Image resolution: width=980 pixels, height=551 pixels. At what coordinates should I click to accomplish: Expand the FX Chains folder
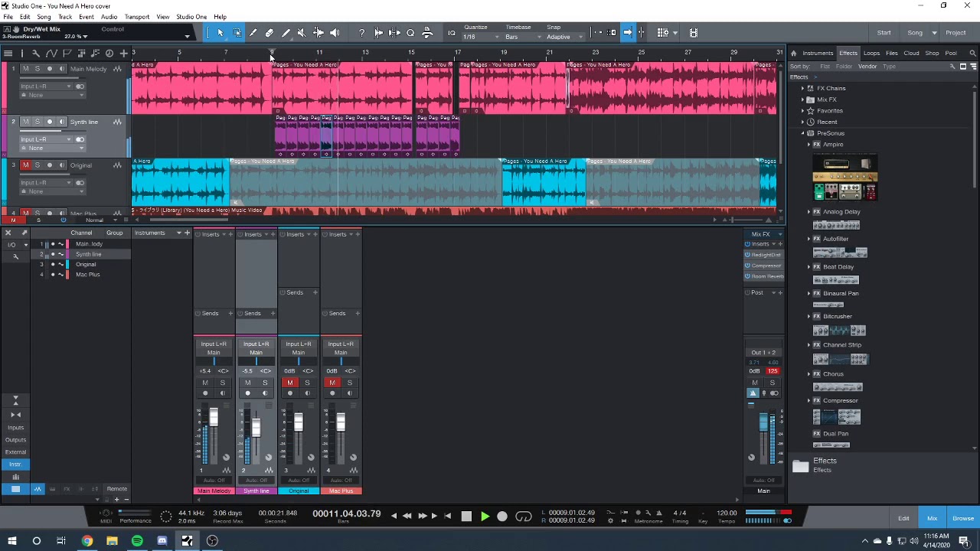point(803,88)
